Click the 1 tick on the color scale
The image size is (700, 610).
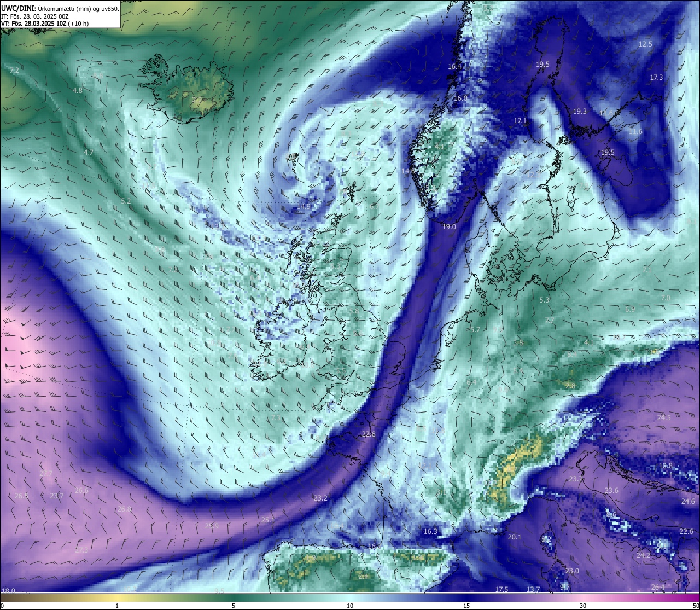[x=117, y=606]
